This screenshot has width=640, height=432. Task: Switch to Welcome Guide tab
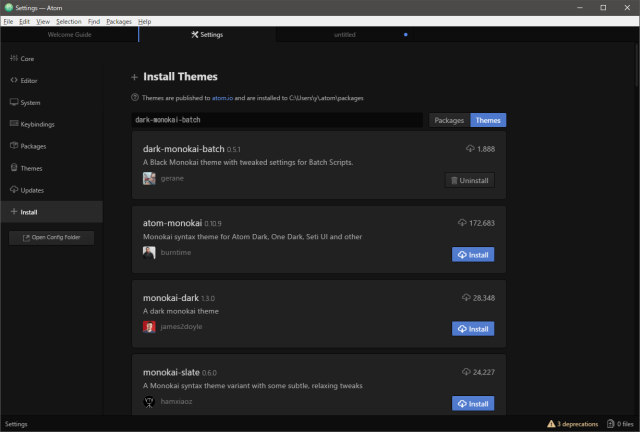[69, 35]
